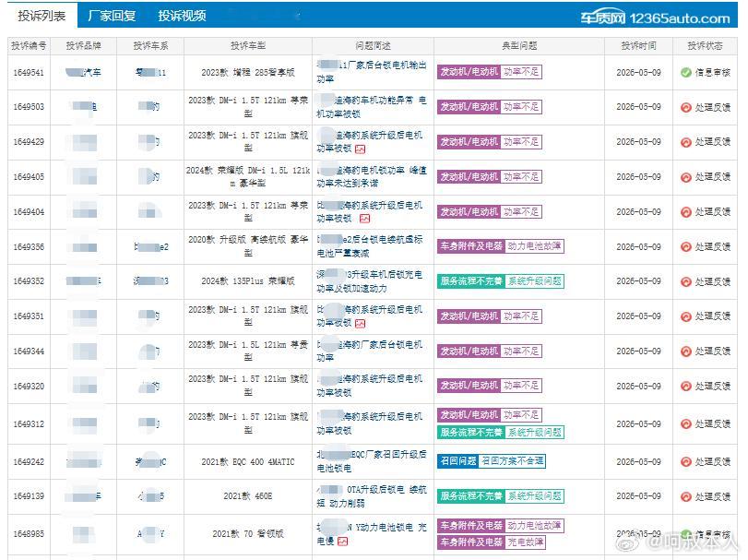Image resolution: width=748 pixels, height=560 pixels.
Task: Click 系统升级问题 tag in row 1649312
Action: [534, 432]
